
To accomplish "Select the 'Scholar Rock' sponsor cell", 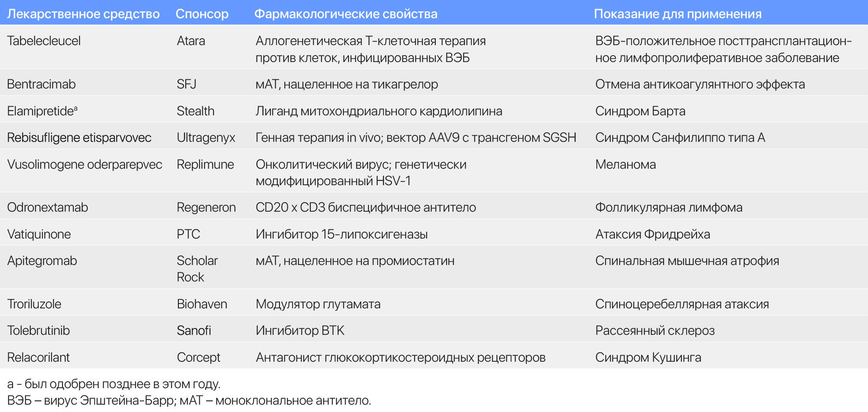I will pos(197,269).
